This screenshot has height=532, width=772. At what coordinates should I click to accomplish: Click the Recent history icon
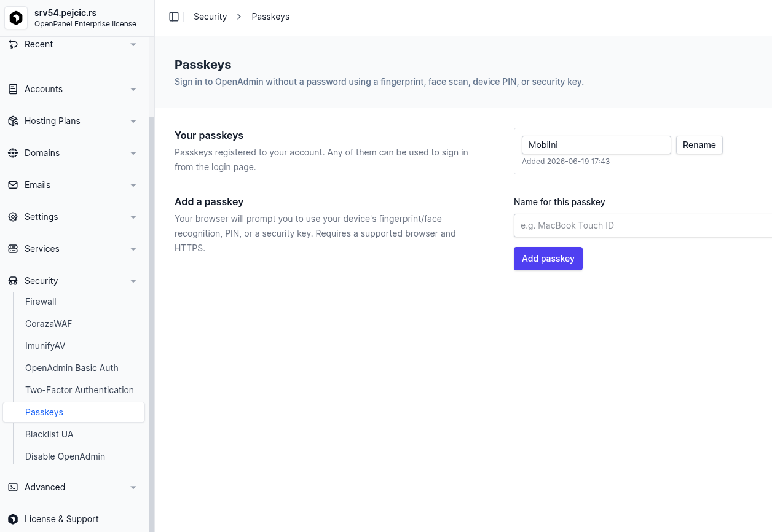click(x=13, y=44)
